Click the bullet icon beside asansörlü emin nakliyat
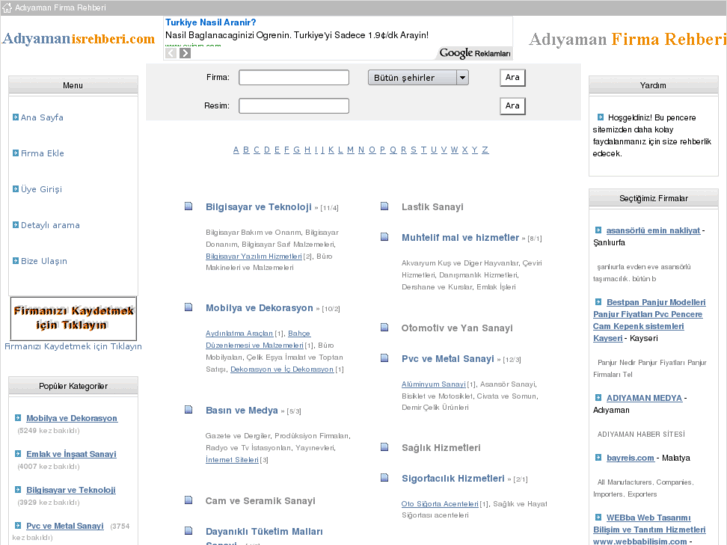 pyautogui.click(x=598, y=230)
